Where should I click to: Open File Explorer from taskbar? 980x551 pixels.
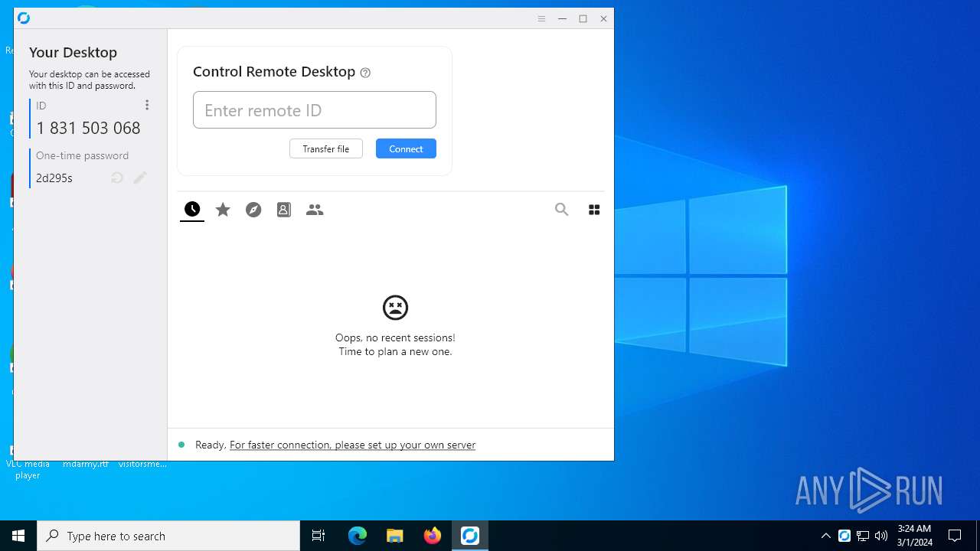tap(395, 536)
